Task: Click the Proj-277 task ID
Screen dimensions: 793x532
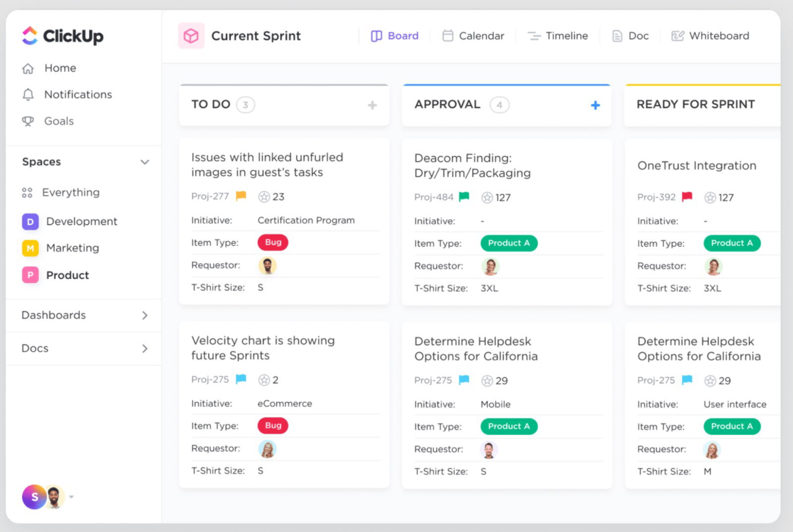Action: (210, 197)
